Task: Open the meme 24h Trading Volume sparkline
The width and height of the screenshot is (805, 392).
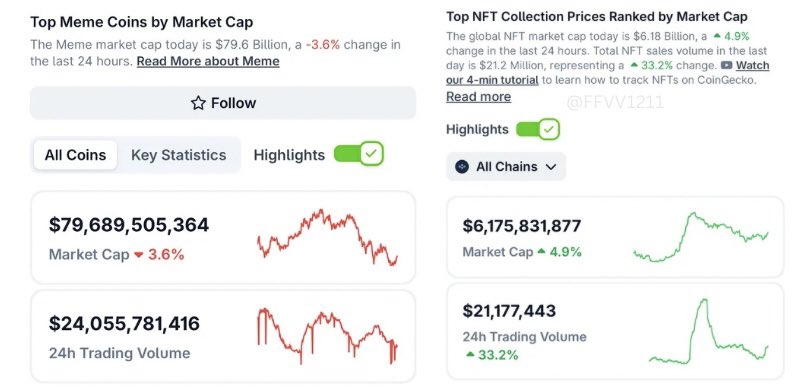Action: click(x=328, y=335)
